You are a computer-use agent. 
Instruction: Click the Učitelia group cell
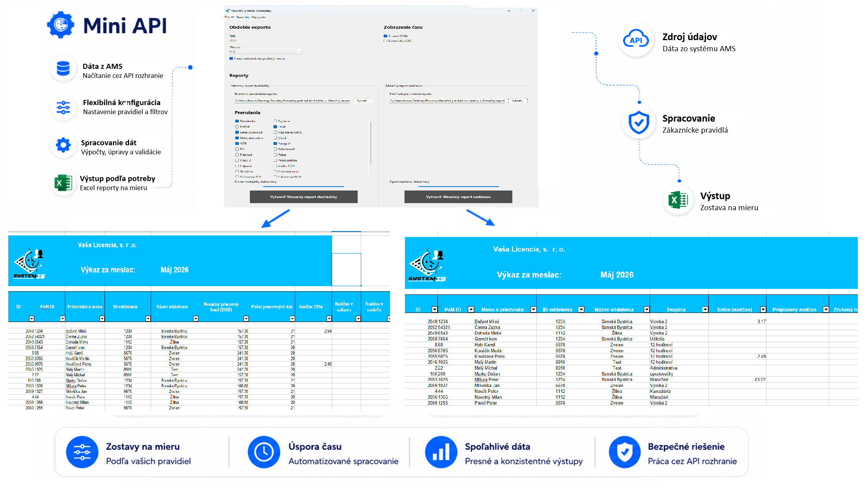[679, 339]
